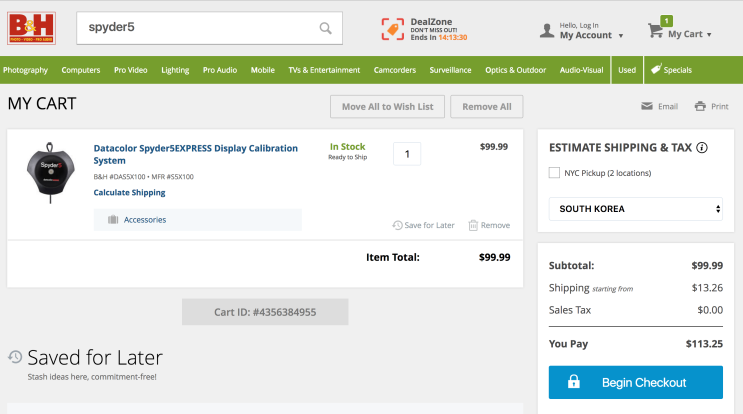The width and height of the screenshot is (743, 414).
Task: Open the Camcorders menu
Action: (395, 70)
